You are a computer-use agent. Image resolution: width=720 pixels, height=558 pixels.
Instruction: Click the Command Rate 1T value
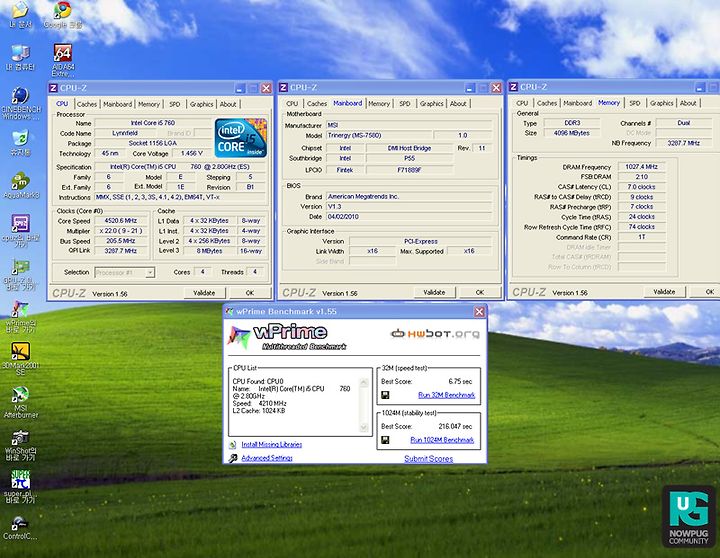tap(641, 237)
